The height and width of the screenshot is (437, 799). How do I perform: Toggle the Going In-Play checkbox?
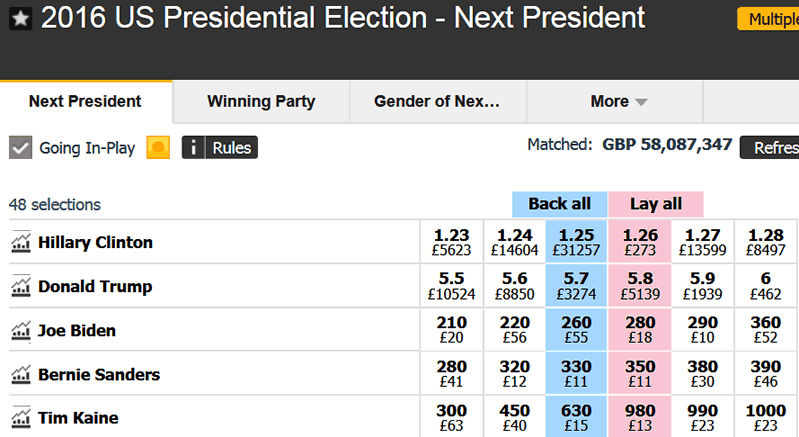[20, 148]
